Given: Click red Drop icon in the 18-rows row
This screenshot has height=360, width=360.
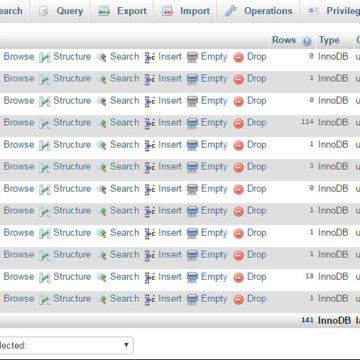Looking at the screenshot, I should pos(238,278).
